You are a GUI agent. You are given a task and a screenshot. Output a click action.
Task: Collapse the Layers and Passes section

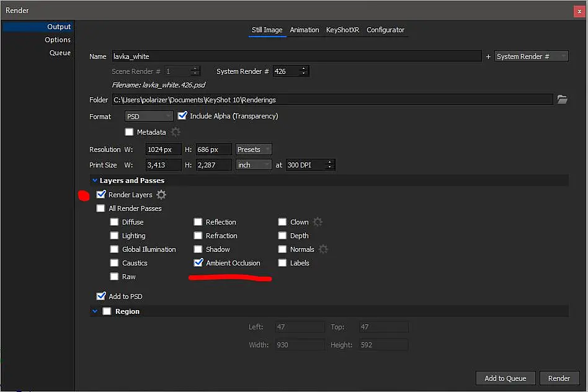coord(95,180)
